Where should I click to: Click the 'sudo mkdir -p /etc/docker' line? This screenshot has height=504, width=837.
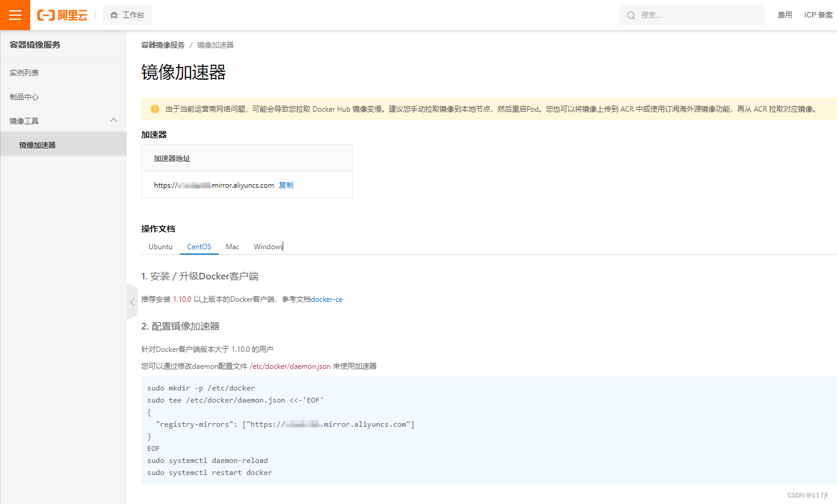coord(201,388)
